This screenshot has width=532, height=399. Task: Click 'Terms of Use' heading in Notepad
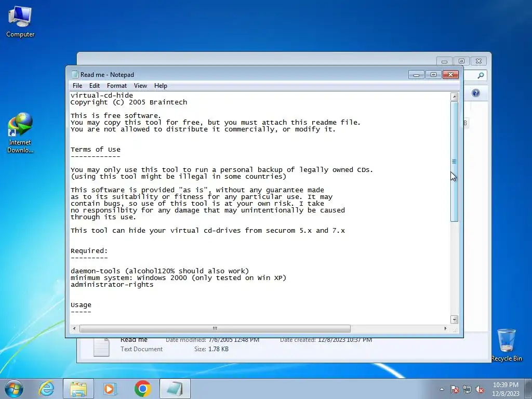coord(96,150)
